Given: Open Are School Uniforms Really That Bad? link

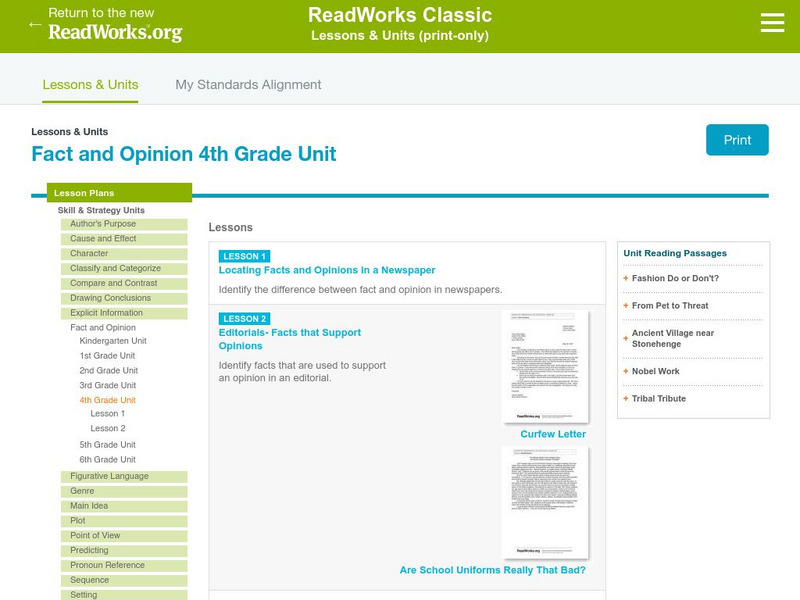Looking at the screenshot, I should tap(493, 570).
